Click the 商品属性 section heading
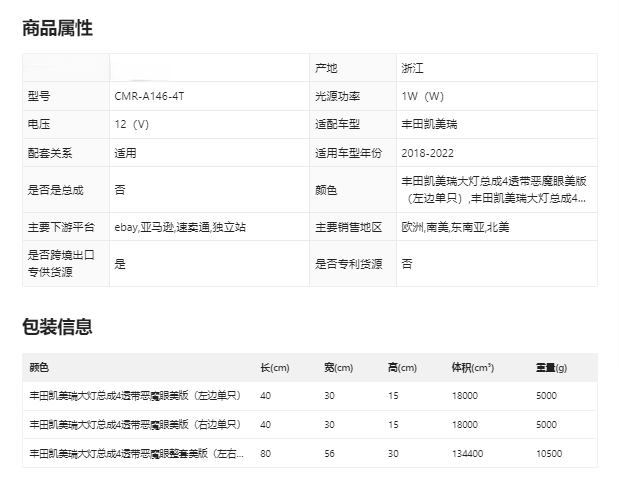619x486 pixels. pos(57,28)
